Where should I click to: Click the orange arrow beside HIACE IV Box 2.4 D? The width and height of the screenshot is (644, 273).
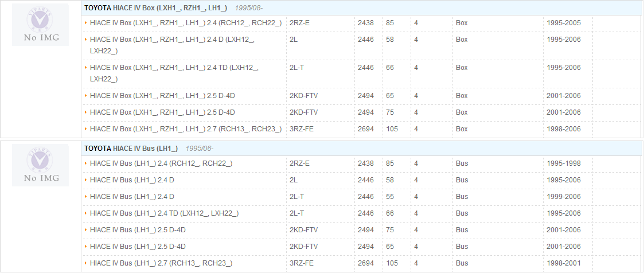86,40
